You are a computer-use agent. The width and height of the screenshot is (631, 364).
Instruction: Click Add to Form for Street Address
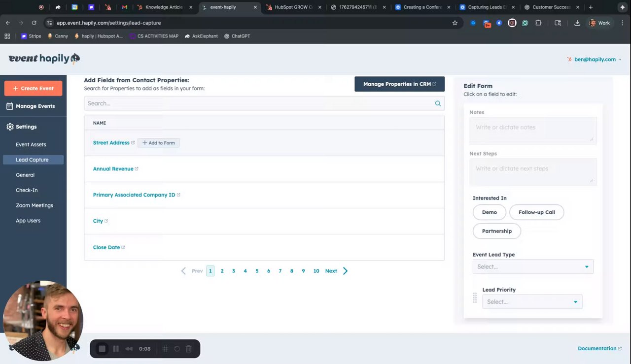tap(159, 143)
